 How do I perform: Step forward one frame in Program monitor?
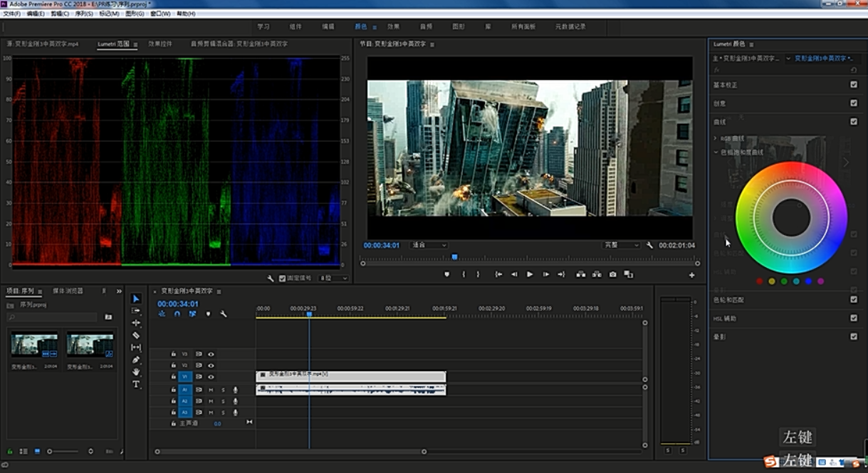click(x=545, y=274)
